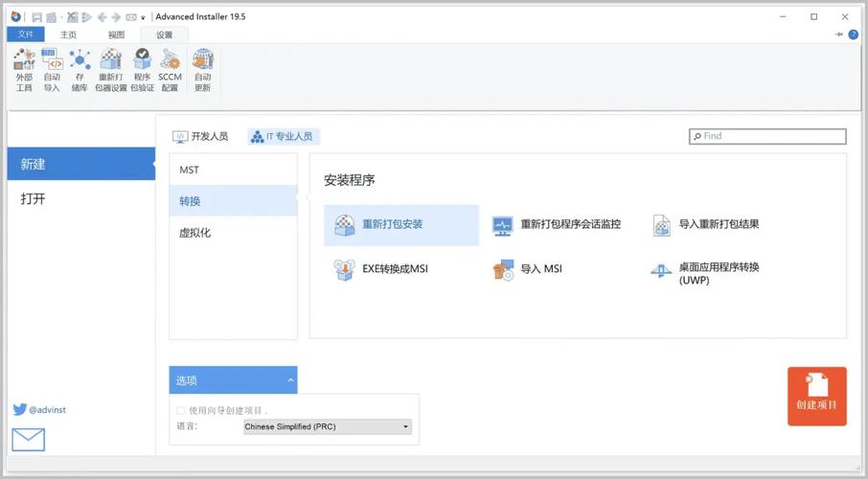Select the IT 专业人员 category tab
Screen dimensions: 868x479
[284, 136]
